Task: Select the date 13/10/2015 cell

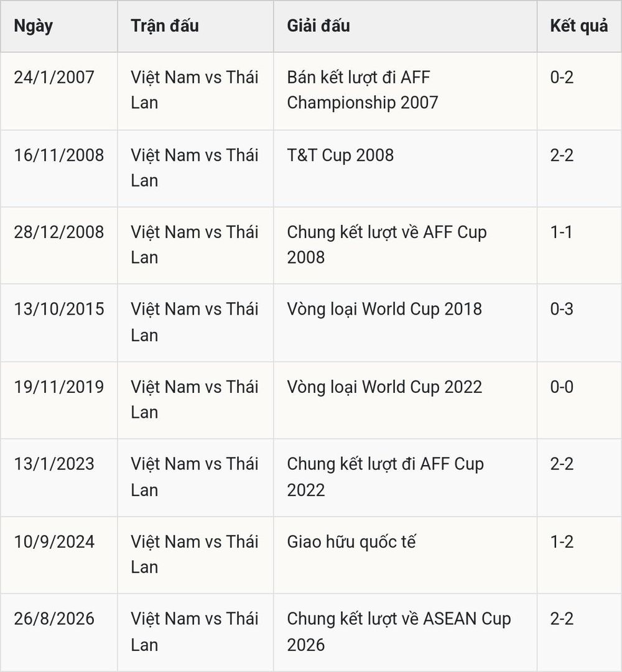Action: (x=59, y=323)
